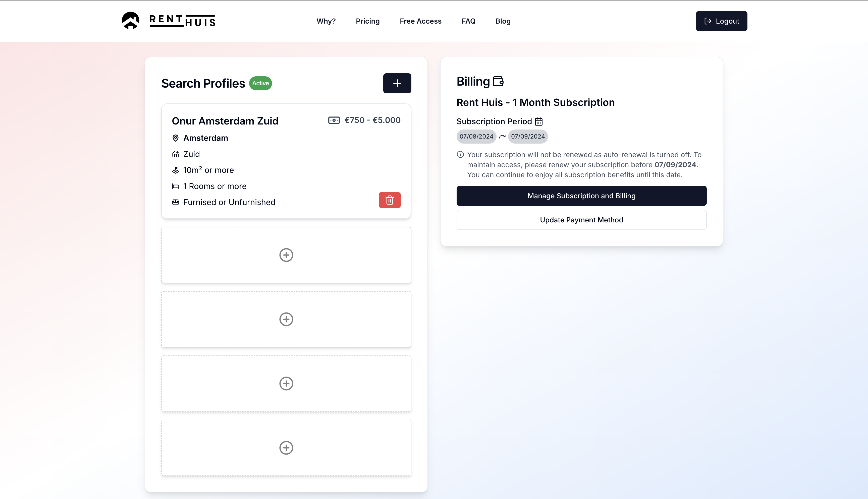Open the Onur Amsterdam Zuid profile card
The height and width of the screenshot is (499, 868).
click(286, 161)
